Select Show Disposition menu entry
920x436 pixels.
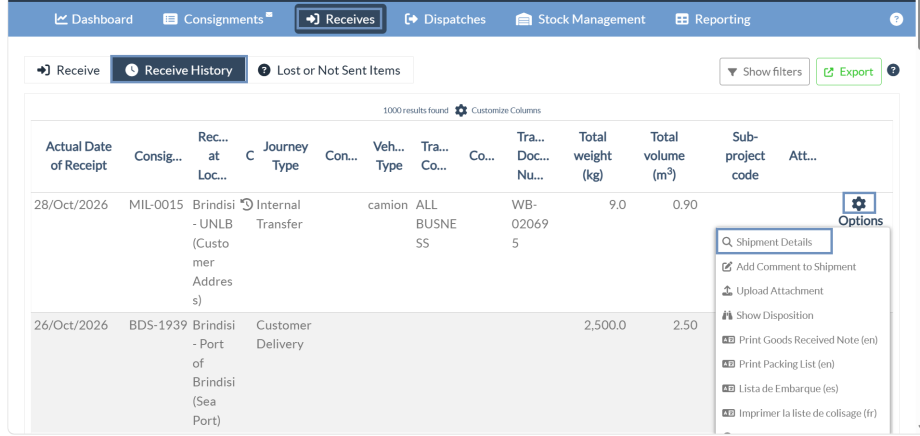pos(767,316)
